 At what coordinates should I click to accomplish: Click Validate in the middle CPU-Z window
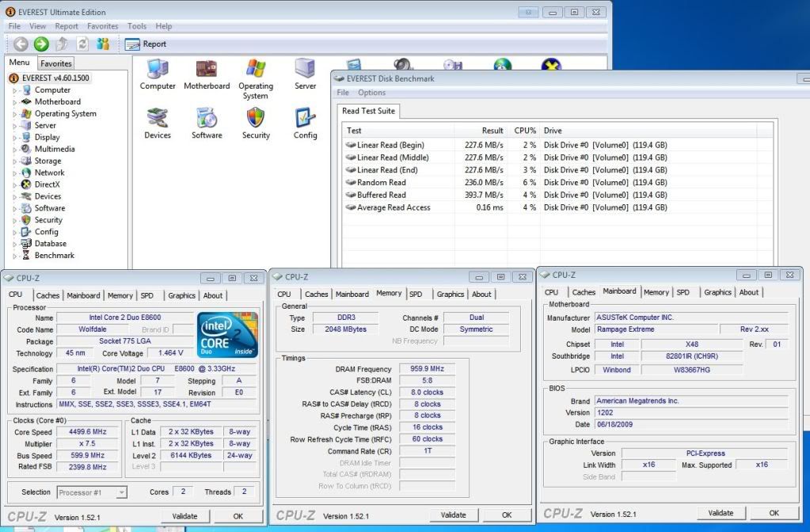453,515
